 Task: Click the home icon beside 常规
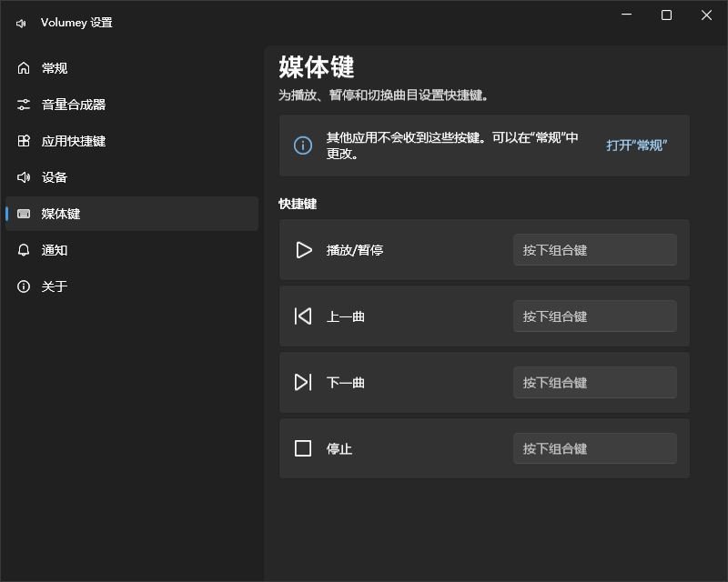coord(24,68)
